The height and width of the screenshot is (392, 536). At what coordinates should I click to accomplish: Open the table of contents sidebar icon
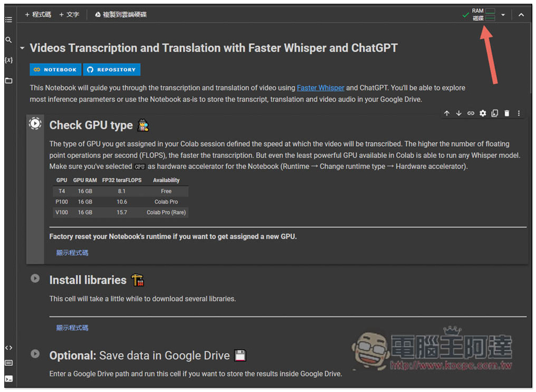[9, 19]
